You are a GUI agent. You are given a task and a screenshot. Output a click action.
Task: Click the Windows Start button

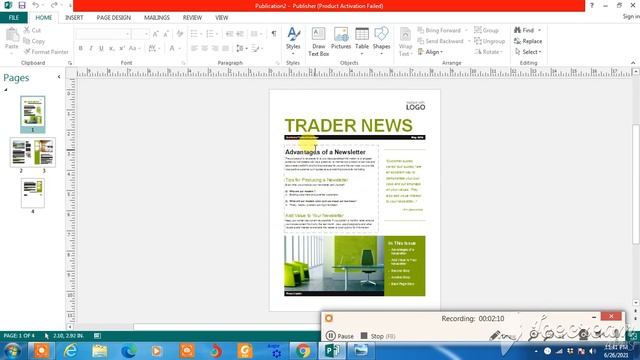pos(12,351)
